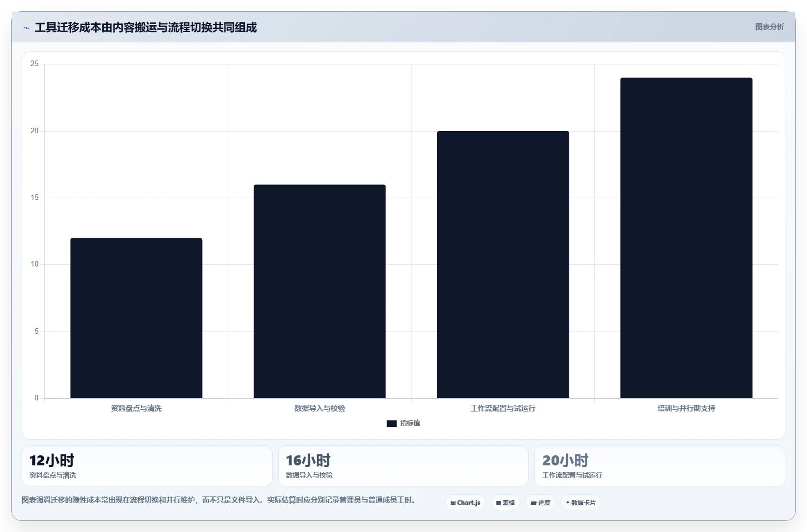Select the 培训与并行期支持 bar
Screen dimensions: 807x532
point(686,238)
